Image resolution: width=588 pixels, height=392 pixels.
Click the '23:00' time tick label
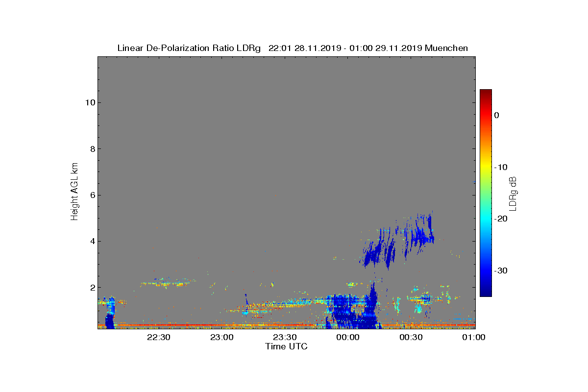(x=222, y=337)
